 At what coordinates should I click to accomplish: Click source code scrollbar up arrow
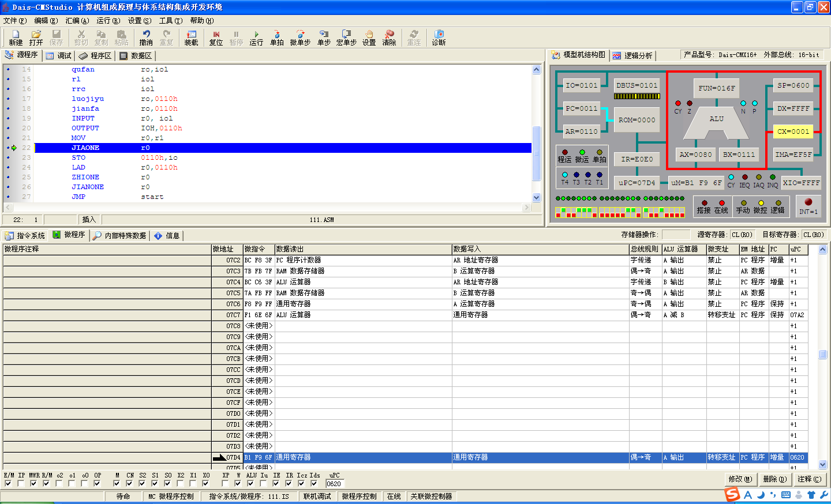(x=536, y=70)
